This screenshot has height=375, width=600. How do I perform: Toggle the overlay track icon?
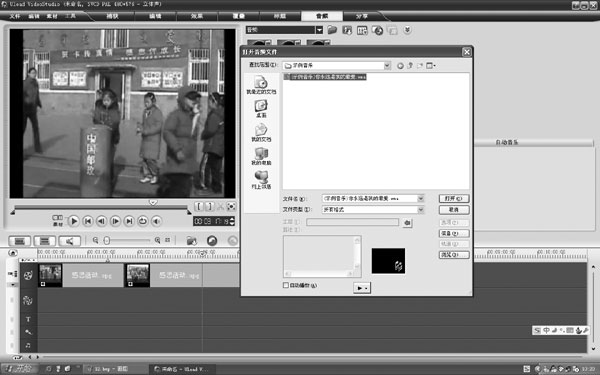coord(28,300)
